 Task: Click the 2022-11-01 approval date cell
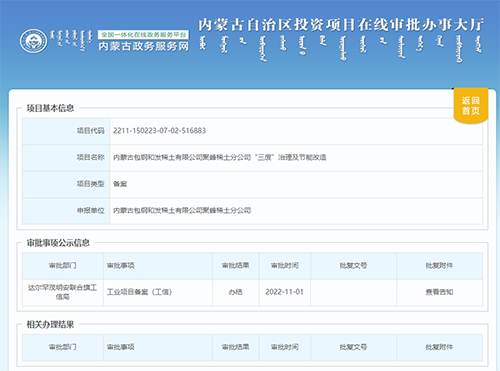(285, 292)
